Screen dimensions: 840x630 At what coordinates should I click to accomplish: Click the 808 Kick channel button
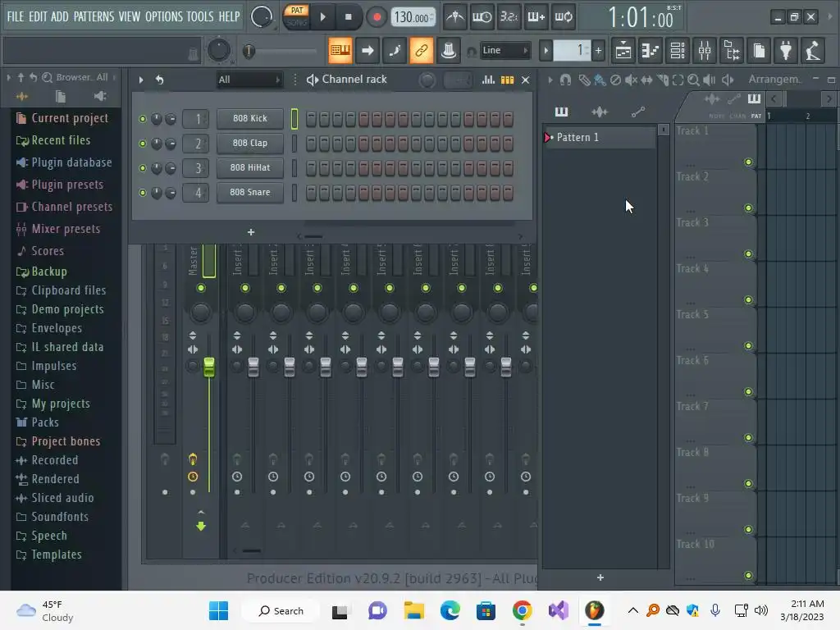(249, 118)
